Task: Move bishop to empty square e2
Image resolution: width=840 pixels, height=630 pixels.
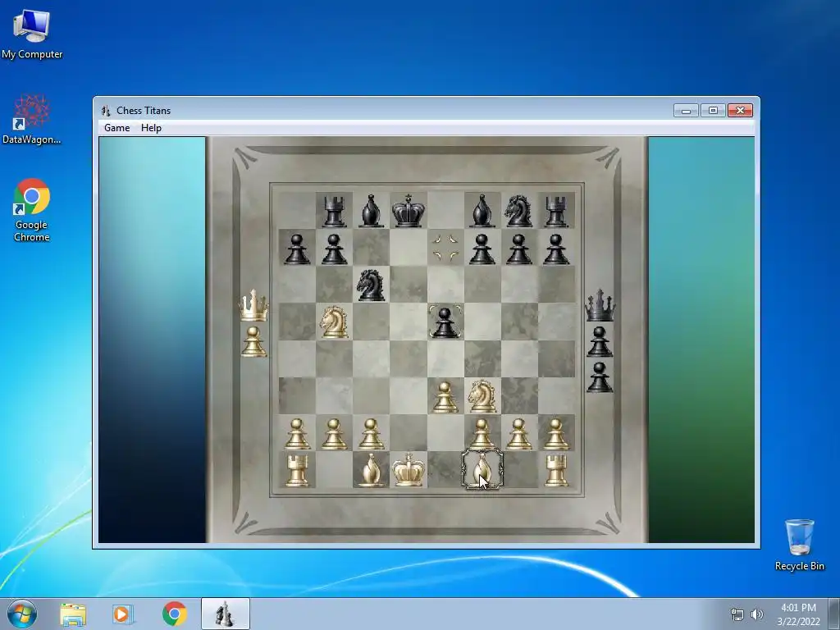Action: pyautogui.click(x=445, y=432)
